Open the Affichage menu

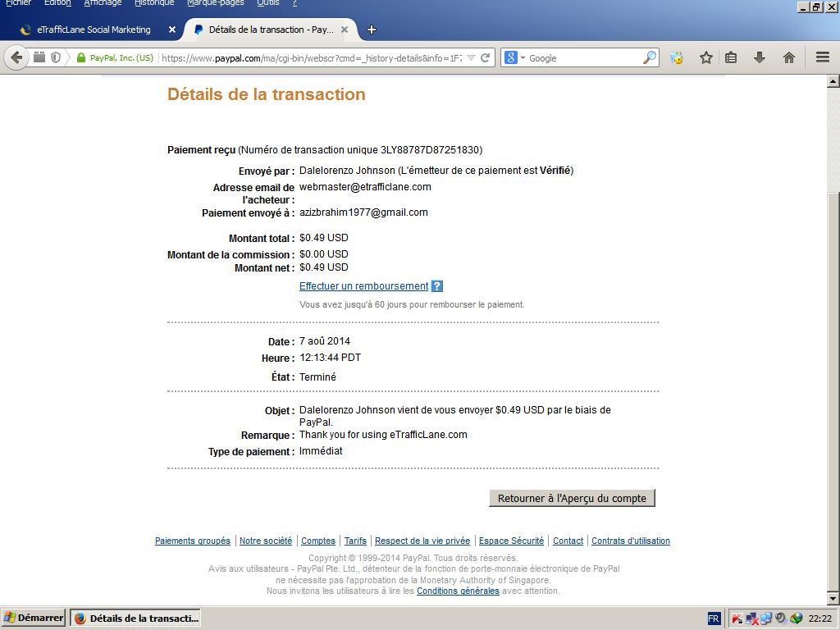tap(103, 2)
